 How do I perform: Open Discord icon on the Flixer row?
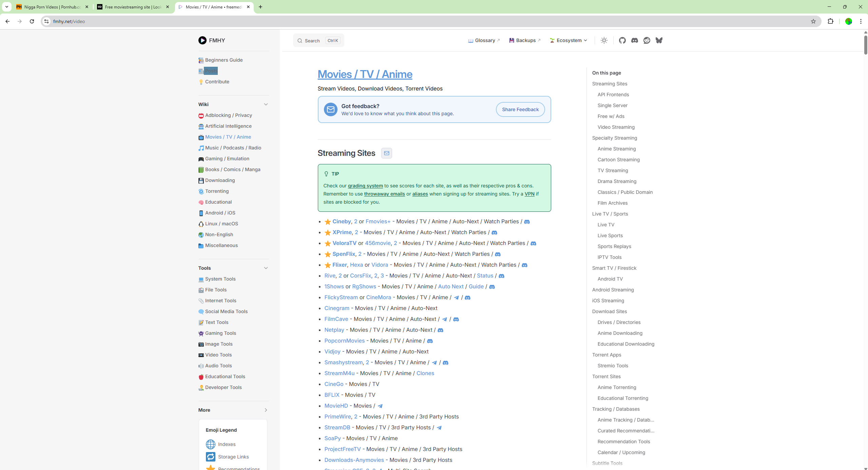[524, 265]
